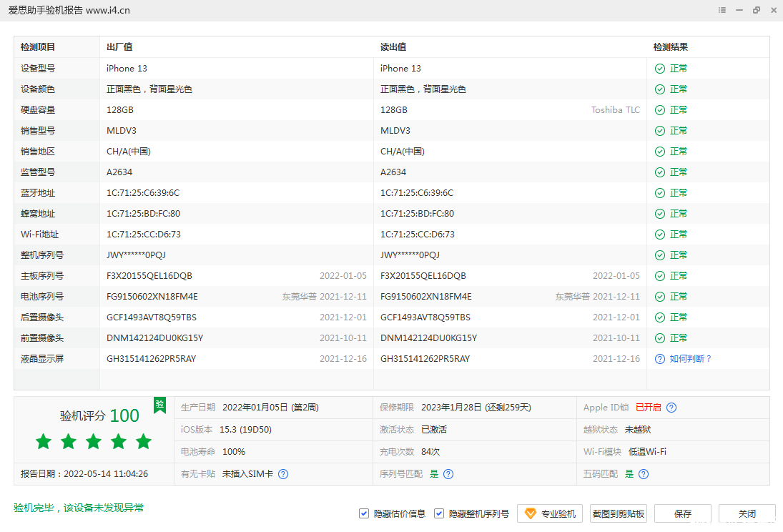Click iOS version 15.3 (19D50)

coord(246,430)
